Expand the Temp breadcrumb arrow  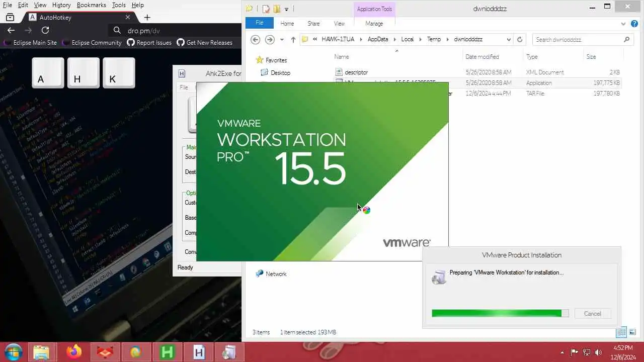[448, 39]
